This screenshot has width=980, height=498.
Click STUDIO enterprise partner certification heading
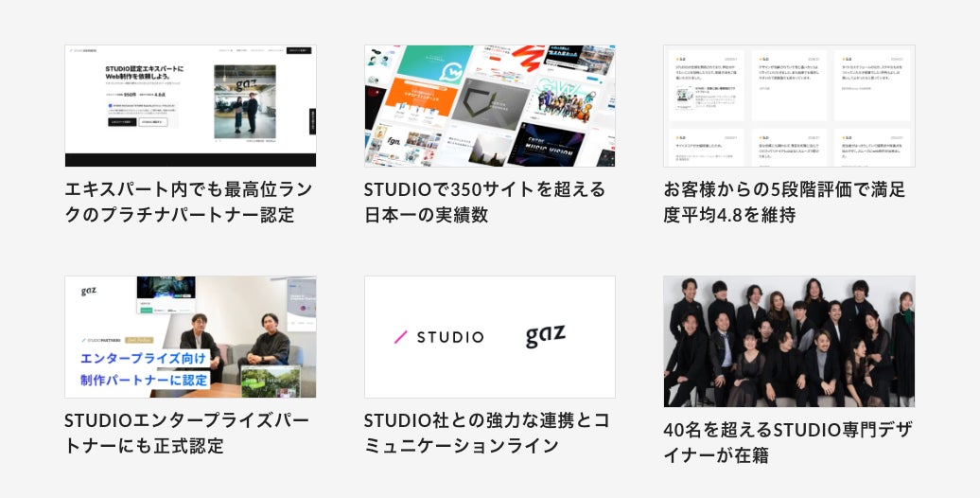tap(187, 433)
